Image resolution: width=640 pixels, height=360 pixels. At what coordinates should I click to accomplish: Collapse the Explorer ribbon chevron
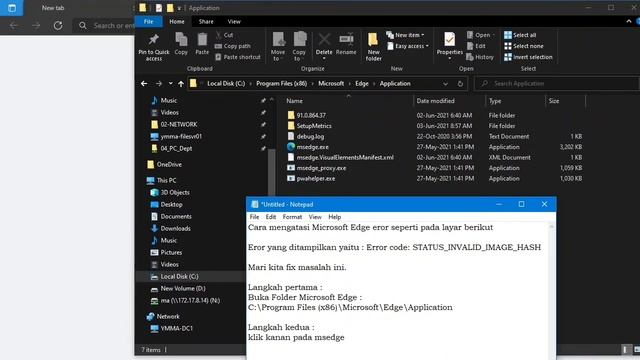[x=629, y=21]
